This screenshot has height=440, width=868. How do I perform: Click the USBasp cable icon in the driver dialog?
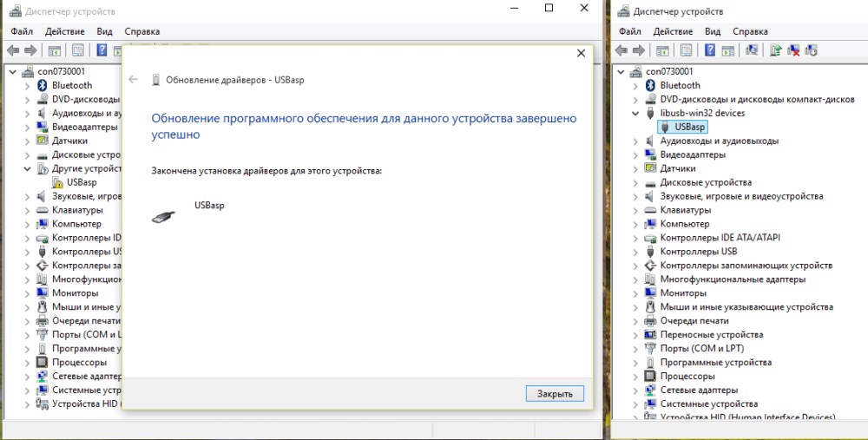click(163, 216)
